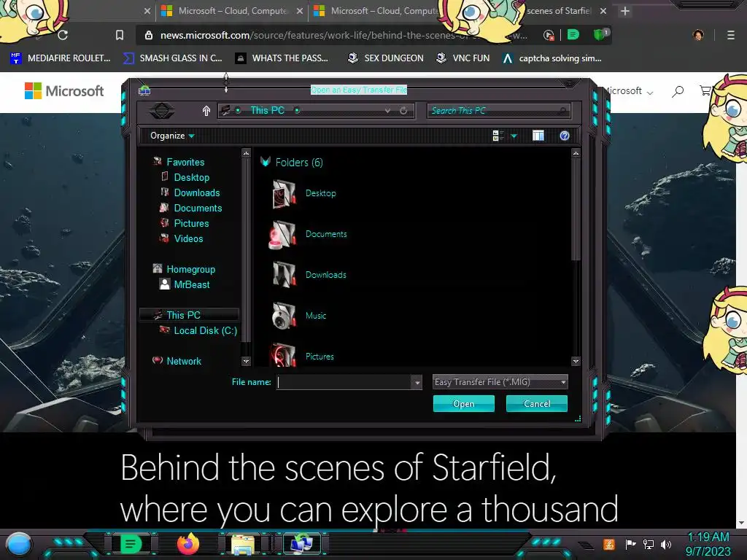747x560 pixels.
Task: Open the browser hamburger menu
Action: click(730, 35)
